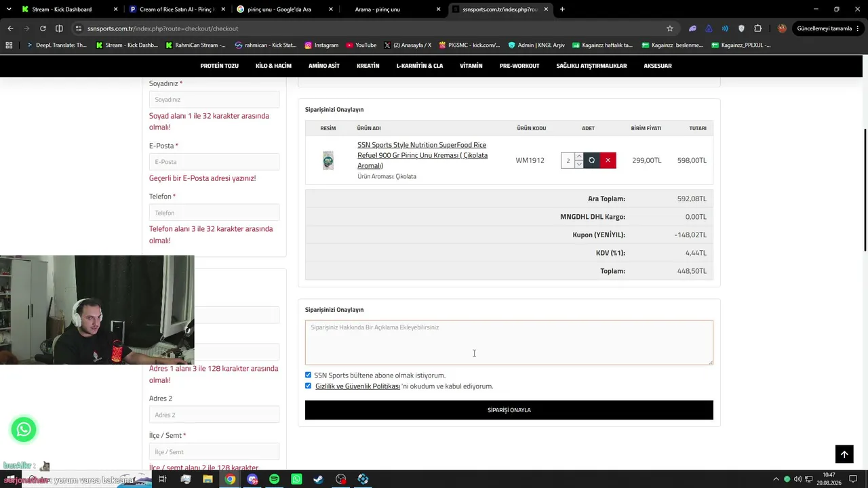Open the YouTube bookmark

pyautogui.click(x=361, y=45)
